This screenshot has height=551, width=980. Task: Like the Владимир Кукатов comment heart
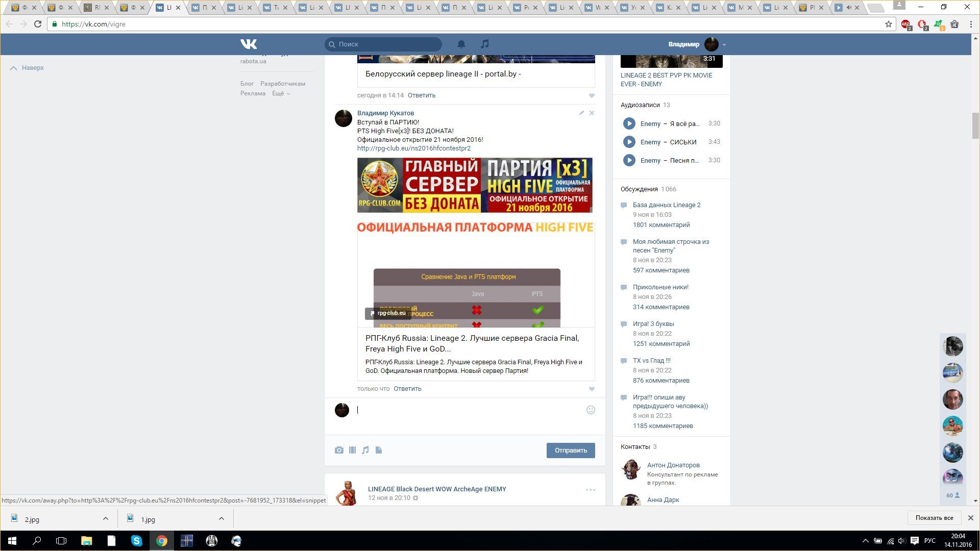click(x=592, y=389)
